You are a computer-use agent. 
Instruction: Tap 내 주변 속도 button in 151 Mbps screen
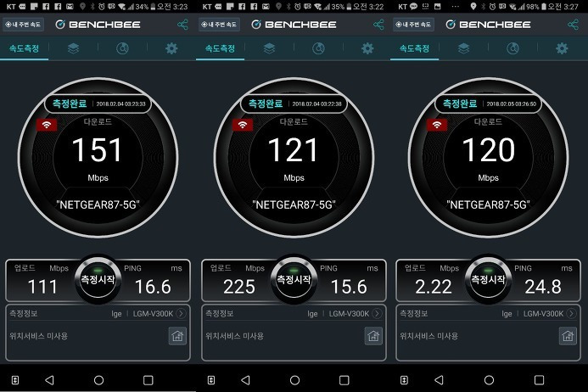point(23,25)
